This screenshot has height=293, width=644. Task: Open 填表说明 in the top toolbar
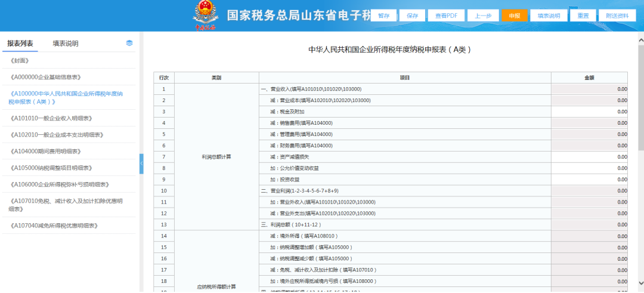(549, 16)
